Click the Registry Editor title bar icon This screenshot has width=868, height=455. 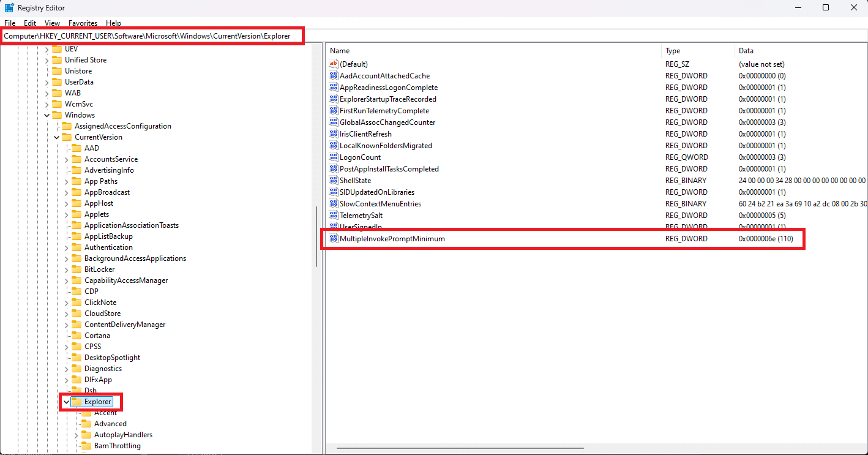9,8
